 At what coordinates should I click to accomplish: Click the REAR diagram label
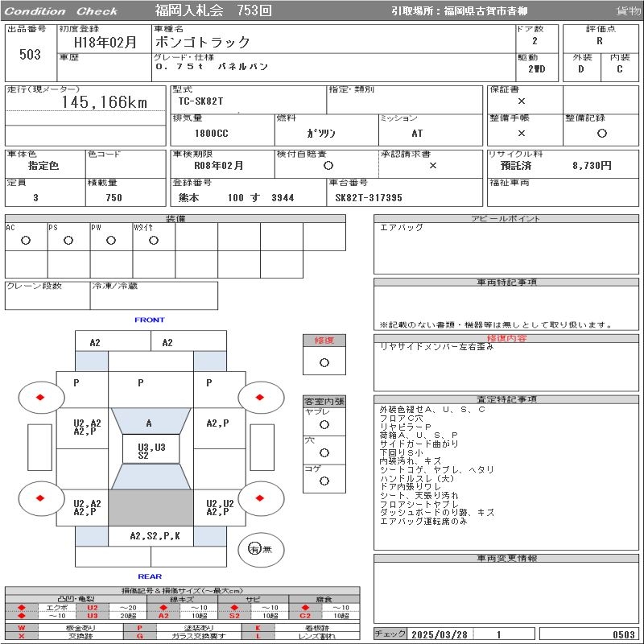click(x=150, y=576)
